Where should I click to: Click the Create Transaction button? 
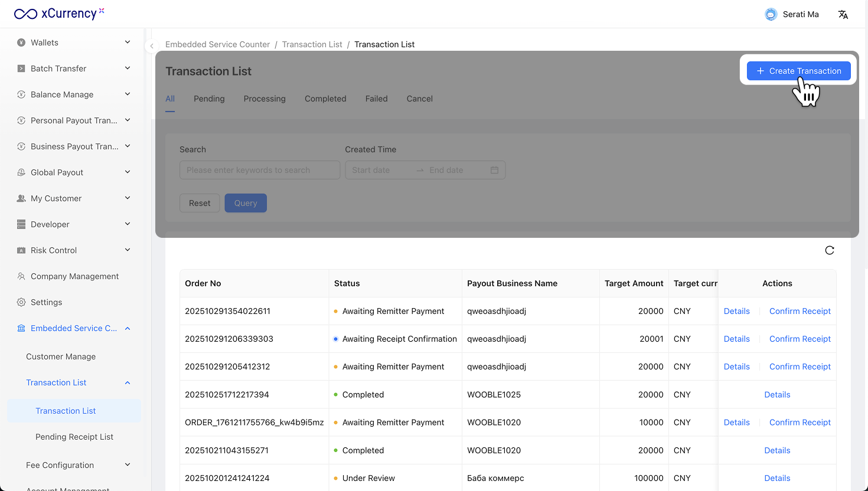[798, 71]
